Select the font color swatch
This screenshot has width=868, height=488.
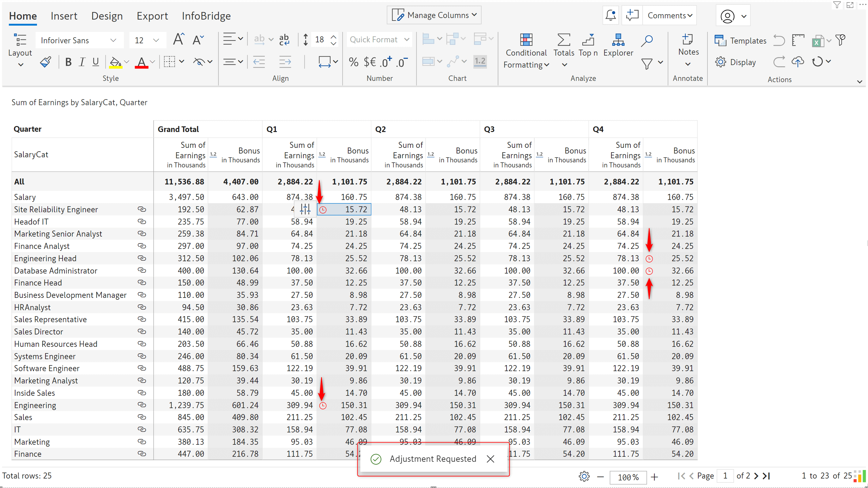pos(142,67)
